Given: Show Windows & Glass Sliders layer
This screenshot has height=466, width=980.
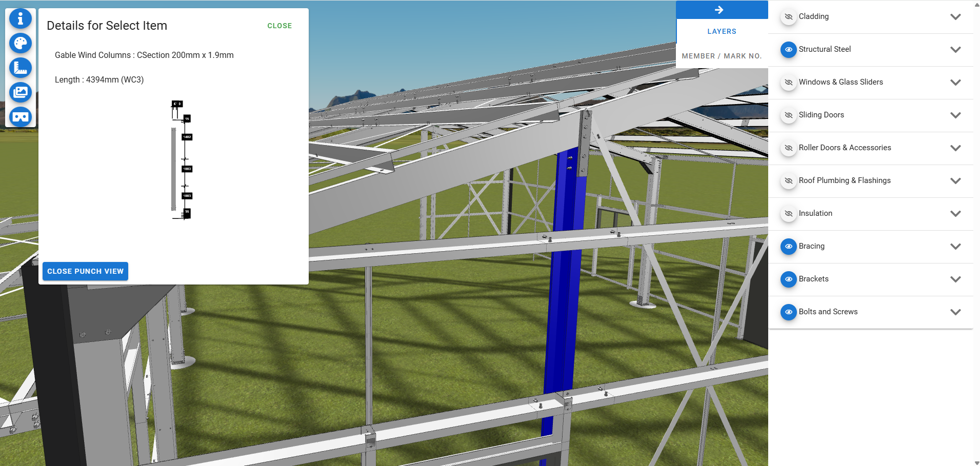Looking at the screenshot, I should point(789,83).
